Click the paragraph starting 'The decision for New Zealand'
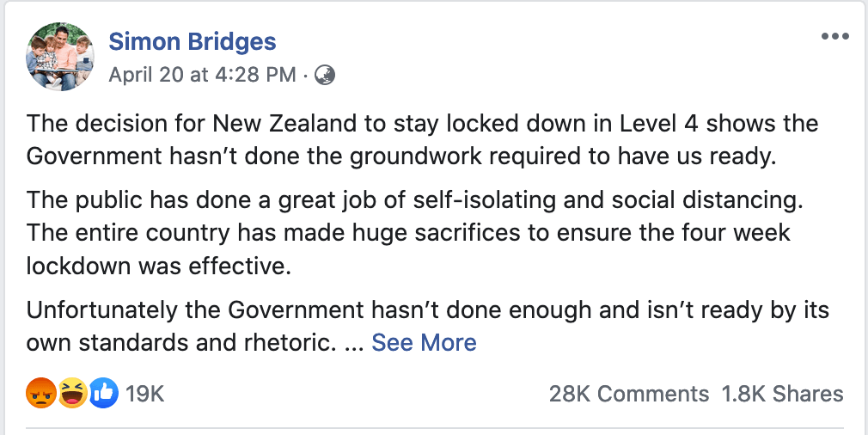 [421, 139]
